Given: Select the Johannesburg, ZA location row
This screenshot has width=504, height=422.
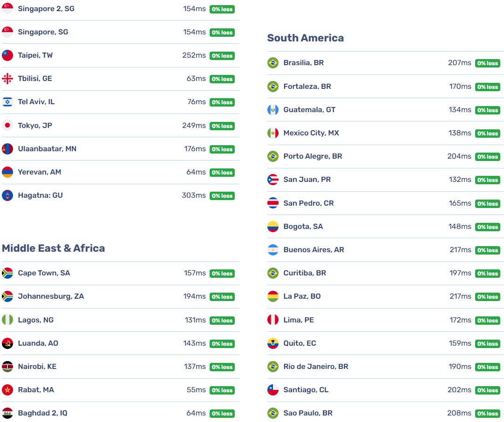Looking at the screenshot, I should 121,296.
